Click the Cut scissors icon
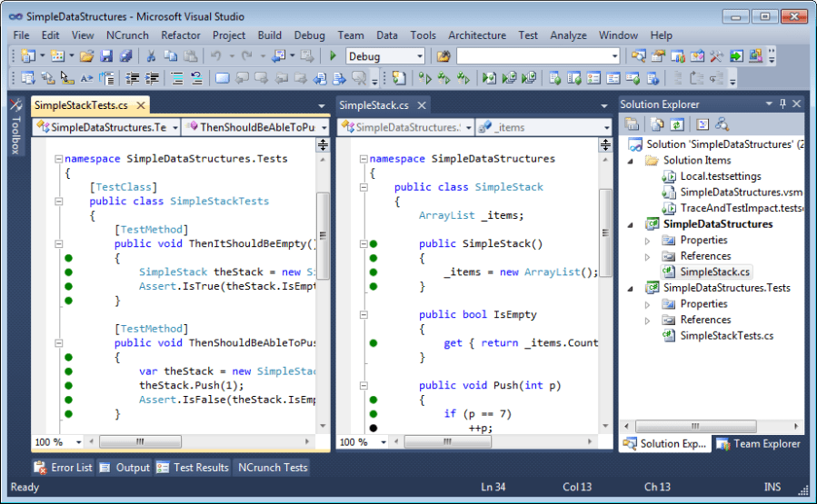The width and height of the screenshot is (817, 504). pyautogui.click(x=151, y=55)
